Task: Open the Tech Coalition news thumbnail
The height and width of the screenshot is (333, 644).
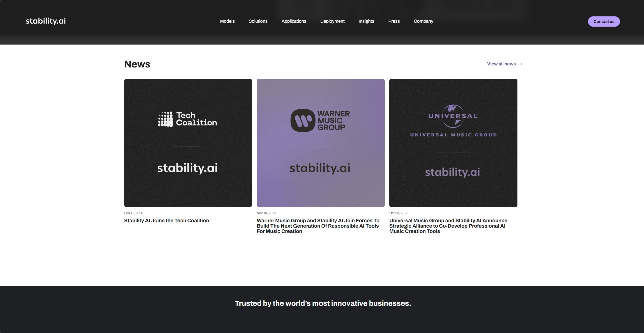Action: pos(188,143)
